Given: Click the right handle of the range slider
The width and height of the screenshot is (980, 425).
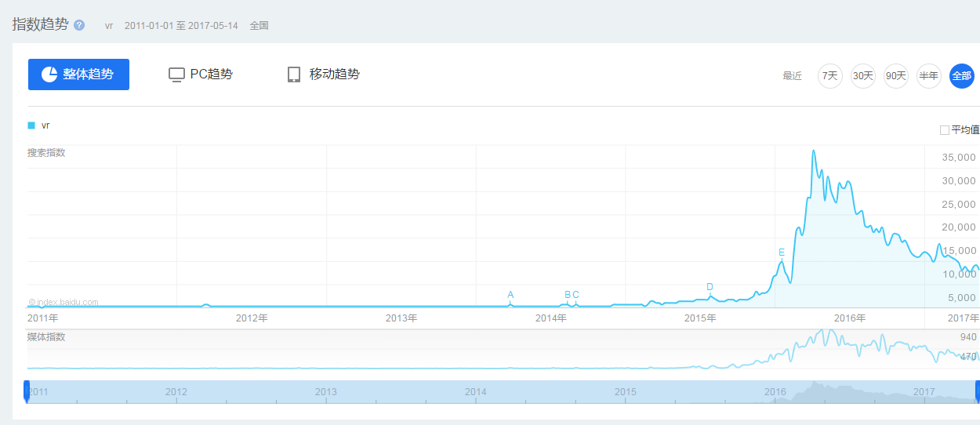Looking at the screenshot, I should (x=977, y=391).
